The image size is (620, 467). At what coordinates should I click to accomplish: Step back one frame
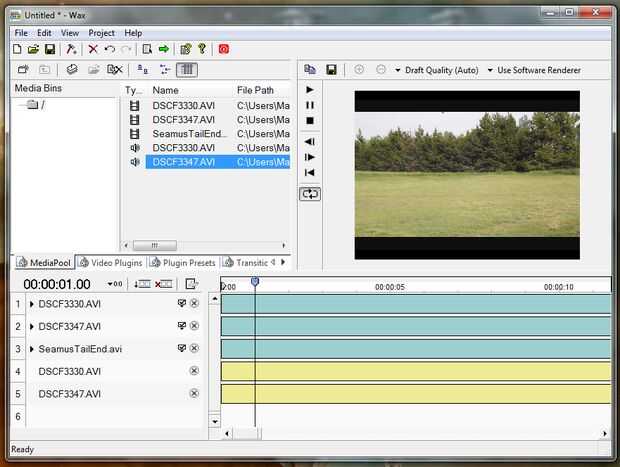coord(310,142)
